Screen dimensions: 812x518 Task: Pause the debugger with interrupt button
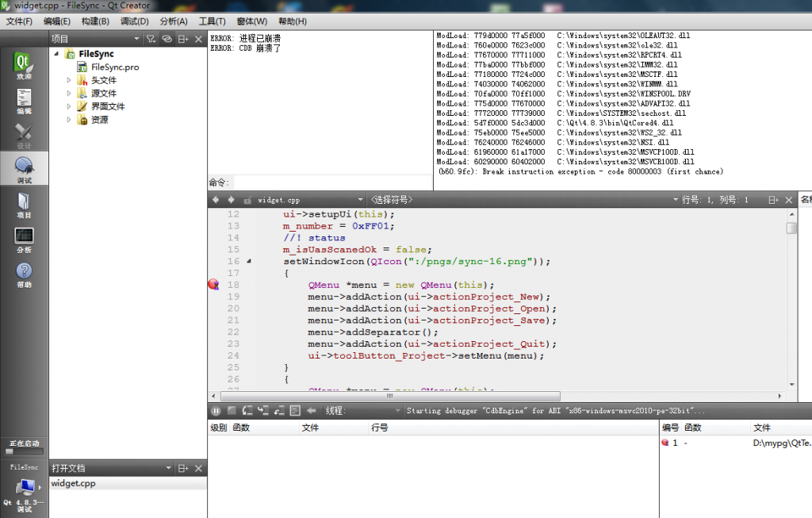[216, 411]
